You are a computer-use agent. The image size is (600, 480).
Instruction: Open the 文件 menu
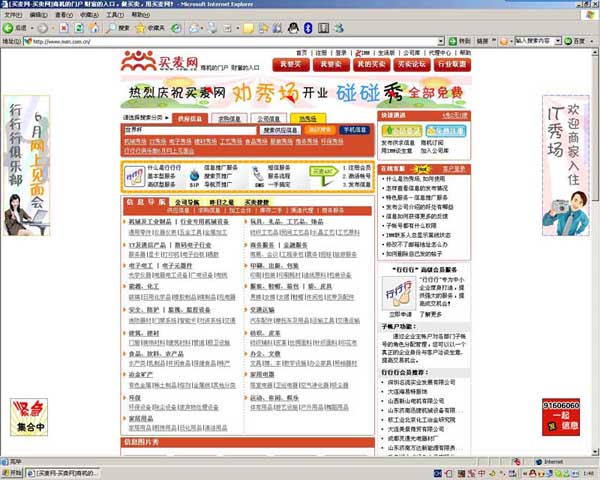pos(13,15)
